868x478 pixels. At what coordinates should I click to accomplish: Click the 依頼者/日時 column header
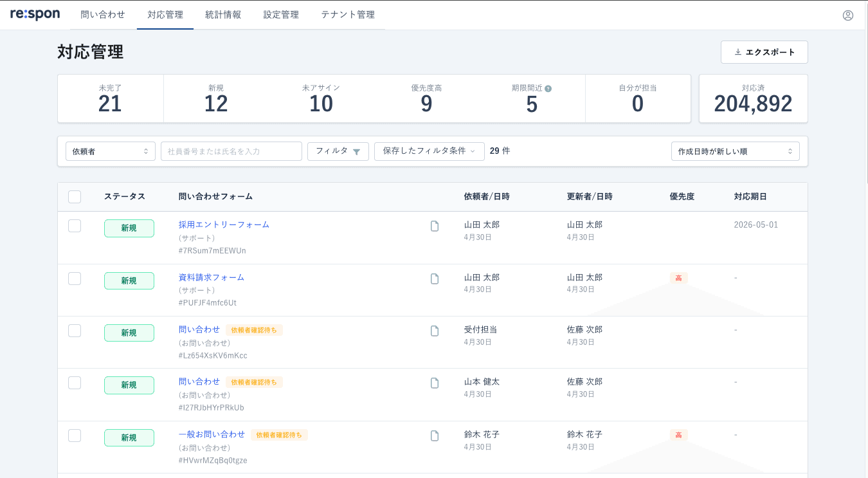pos(487,197)
